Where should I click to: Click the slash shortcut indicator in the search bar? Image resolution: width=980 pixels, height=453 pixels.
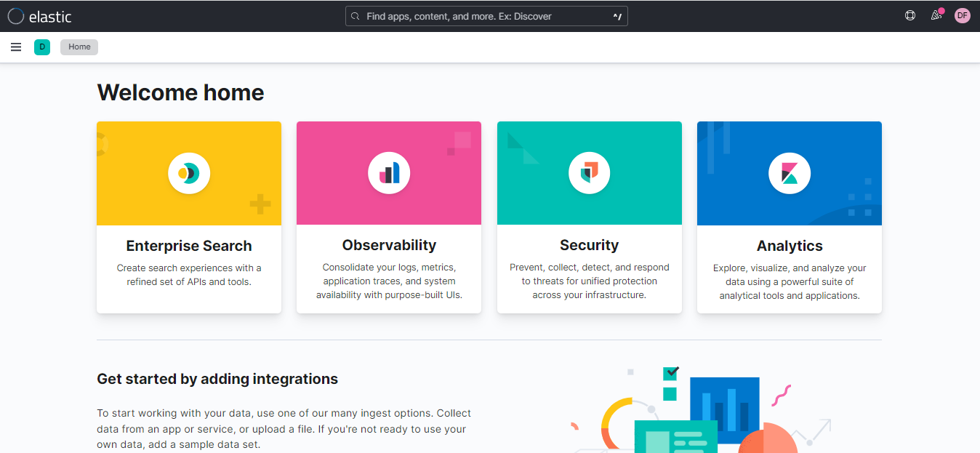click(617, 15)
